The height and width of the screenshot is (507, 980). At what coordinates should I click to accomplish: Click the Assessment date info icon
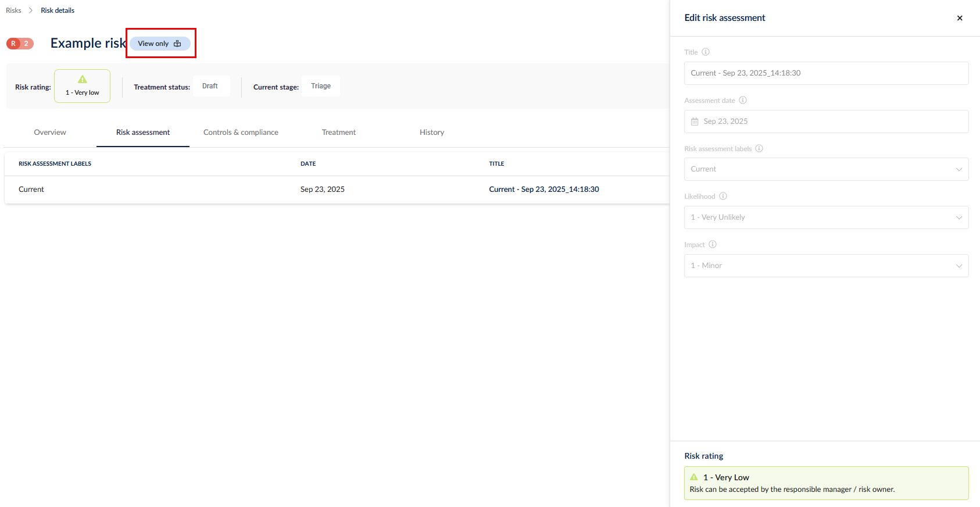pyautogui.click(x=743, y=100)
